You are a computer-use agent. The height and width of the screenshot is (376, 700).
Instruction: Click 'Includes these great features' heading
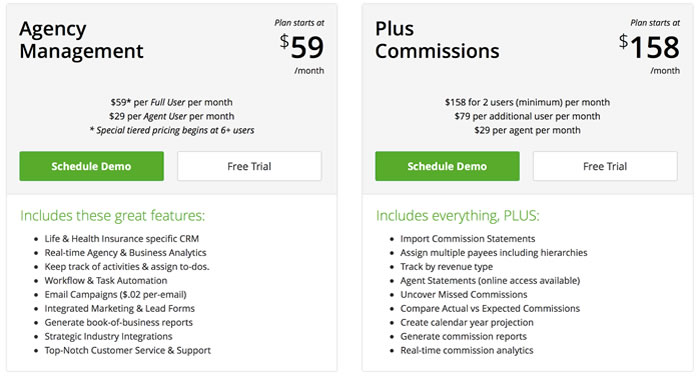click(112, 216)
